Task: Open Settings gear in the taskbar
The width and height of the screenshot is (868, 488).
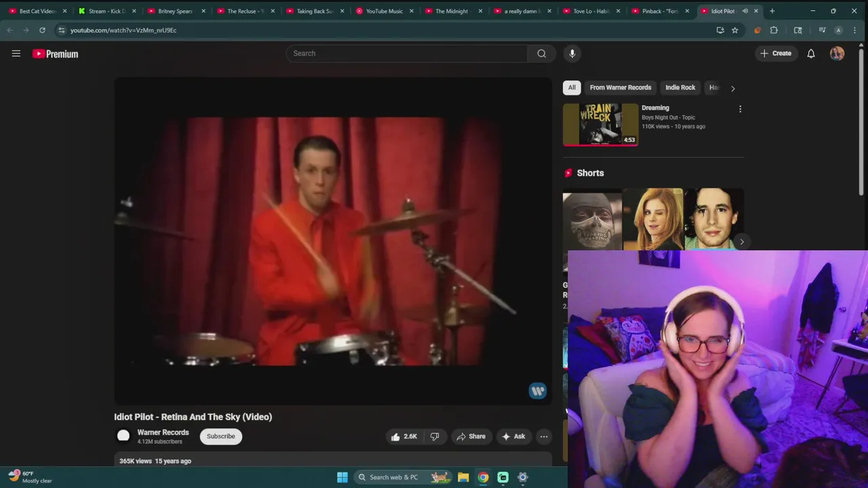Action: pyautogui.click(x=523, y=477)
